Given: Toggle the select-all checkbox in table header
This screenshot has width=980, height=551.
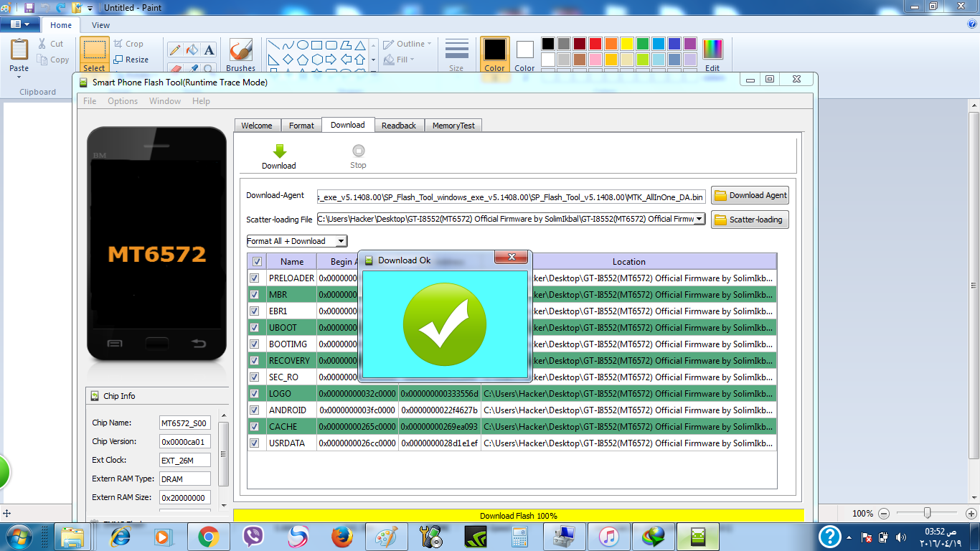Looking at the screenshot, I should coord(257,262).
